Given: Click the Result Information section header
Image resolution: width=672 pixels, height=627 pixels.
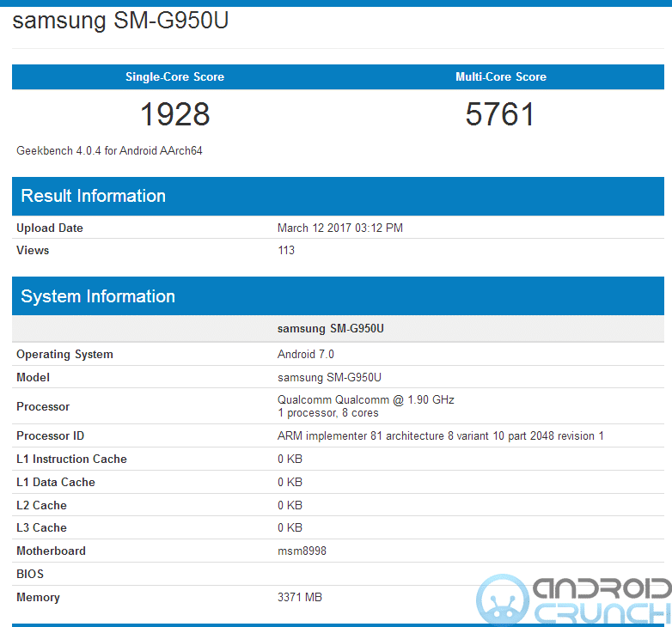Looking at the screenshot, I should click(x=93, y=196).
